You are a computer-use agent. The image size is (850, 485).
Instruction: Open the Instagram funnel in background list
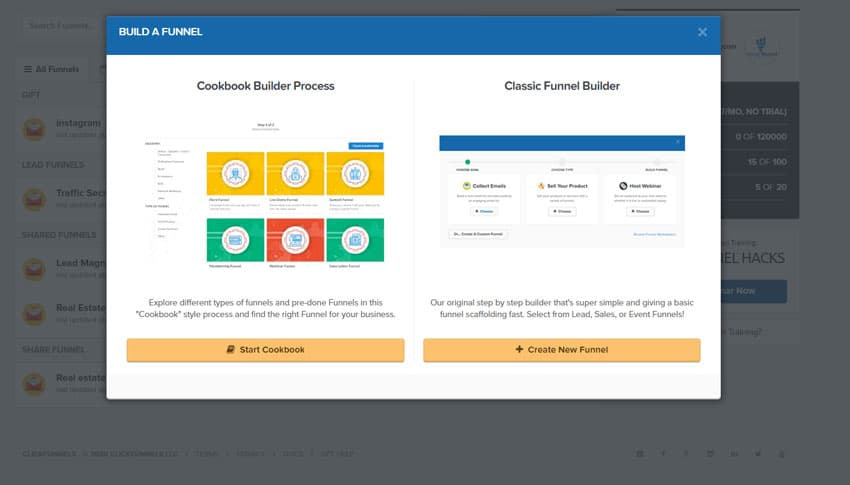point(78,123)
